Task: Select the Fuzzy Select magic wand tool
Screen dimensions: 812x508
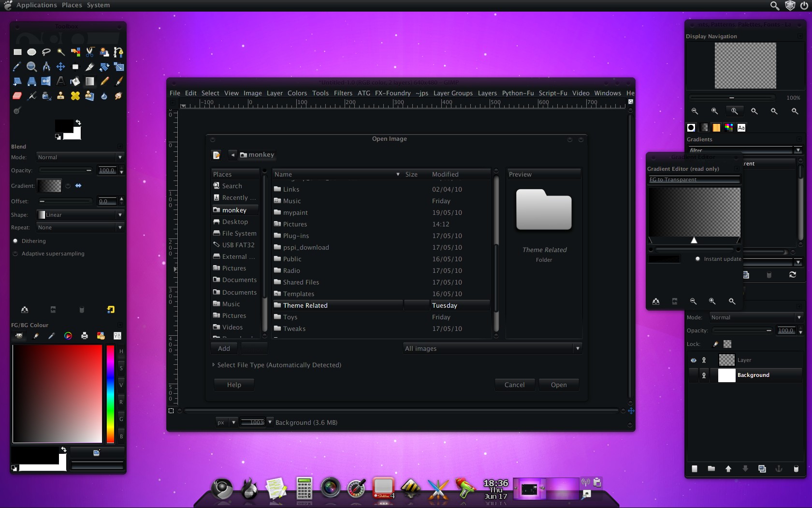Action: point(61,52)
